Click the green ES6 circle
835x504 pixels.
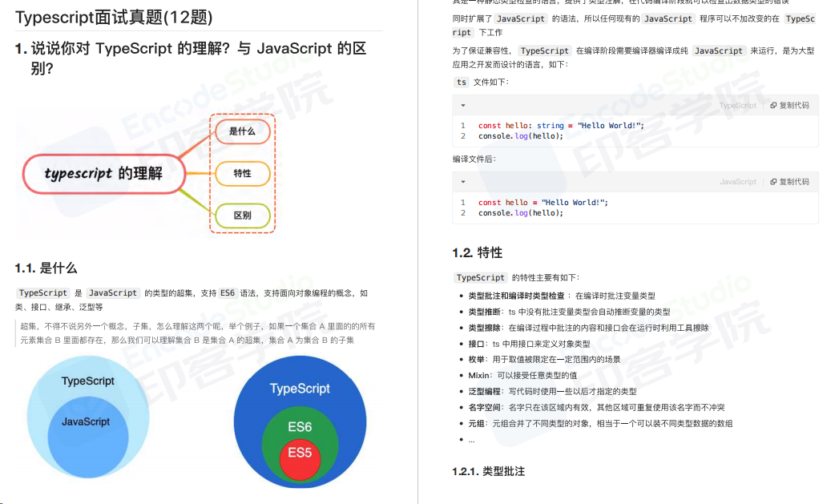pos(300,426)
